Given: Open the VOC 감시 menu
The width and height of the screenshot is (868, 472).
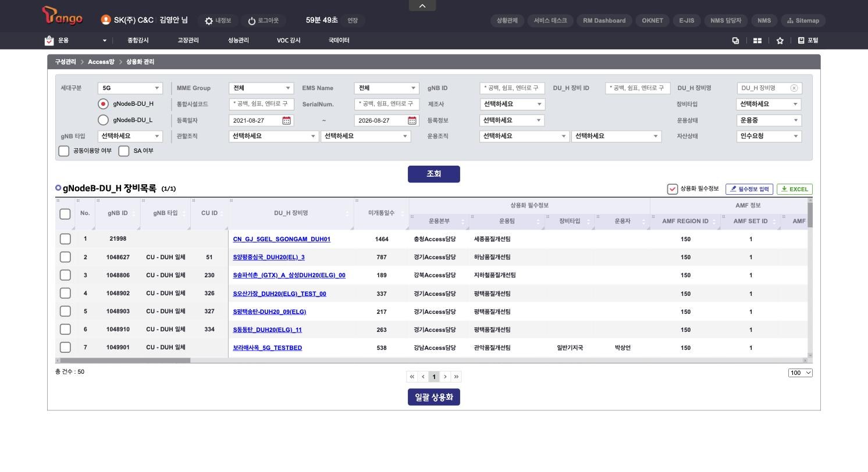Looking at the screenshot, I should coord(289,41).
